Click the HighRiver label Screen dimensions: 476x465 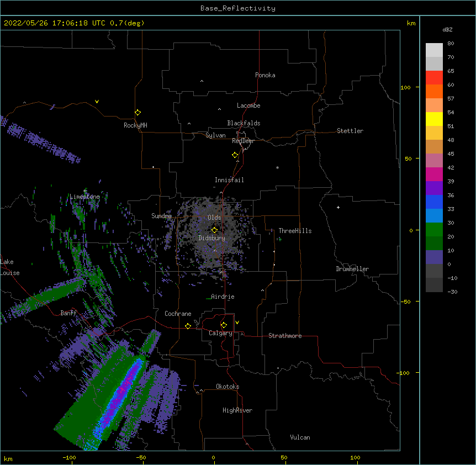pos(237,410)
